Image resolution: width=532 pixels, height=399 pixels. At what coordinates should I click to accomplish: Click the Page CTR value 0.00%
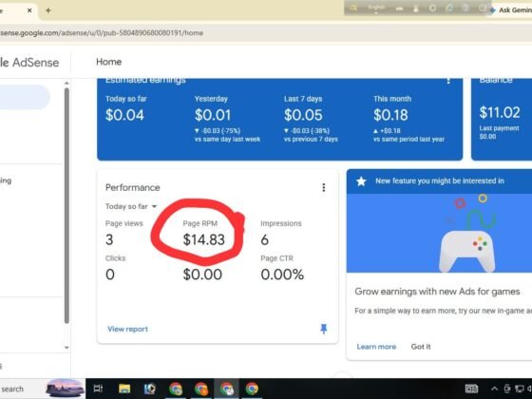(x=282, y=275)
